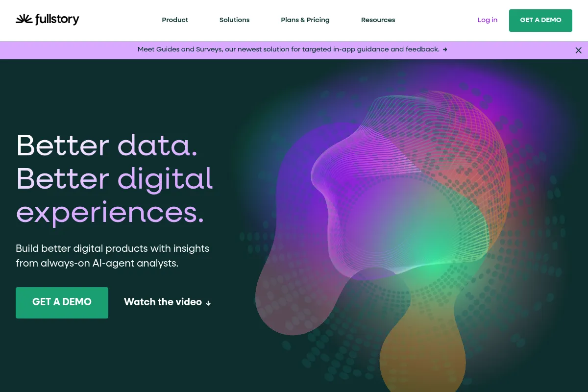Click the header GET A DEMO button

(x=540, y=21)
